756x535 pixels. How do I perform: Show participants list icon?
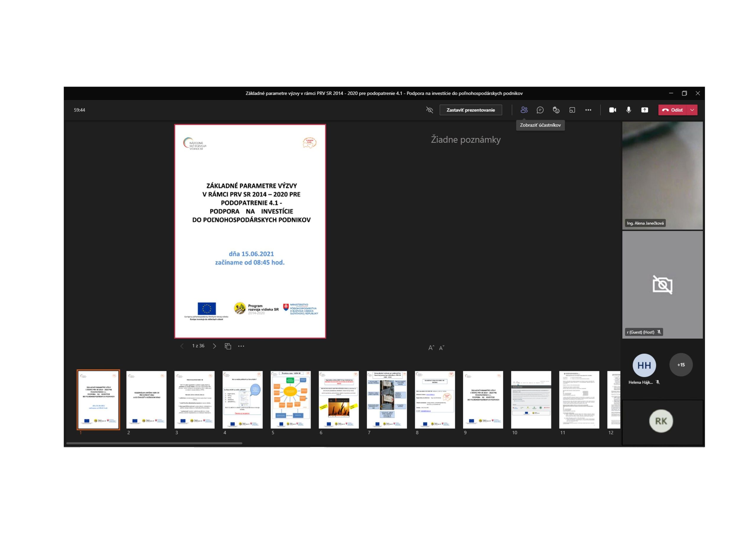[x=524, y=110]
